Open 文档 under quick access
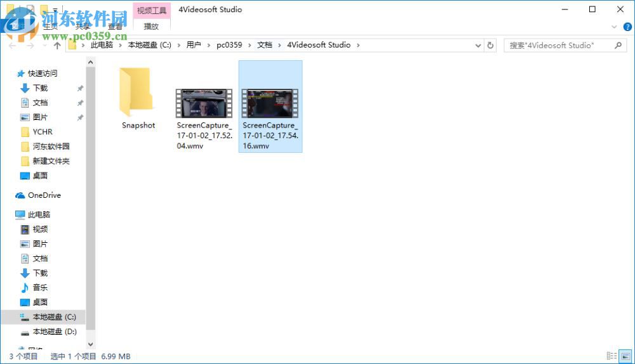 41,103
